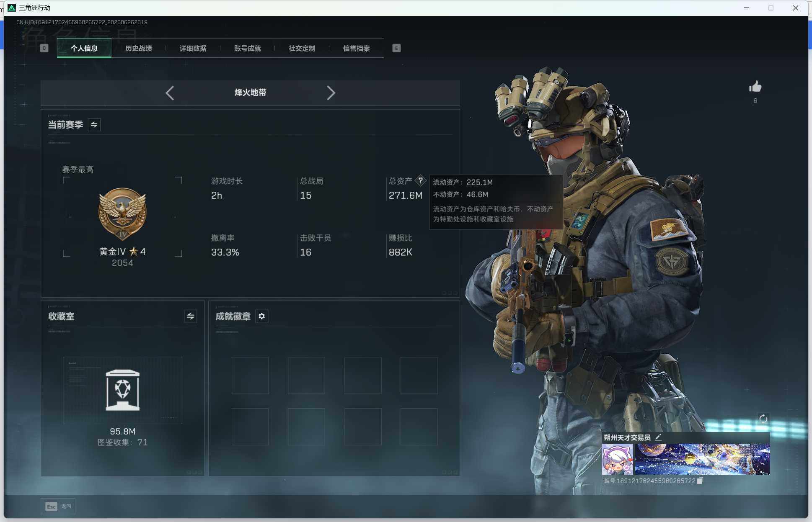Viewport: 812px width, 522px height.
Task: Click the 总资产 value 271.6M
Action: (x=405, y=195)
